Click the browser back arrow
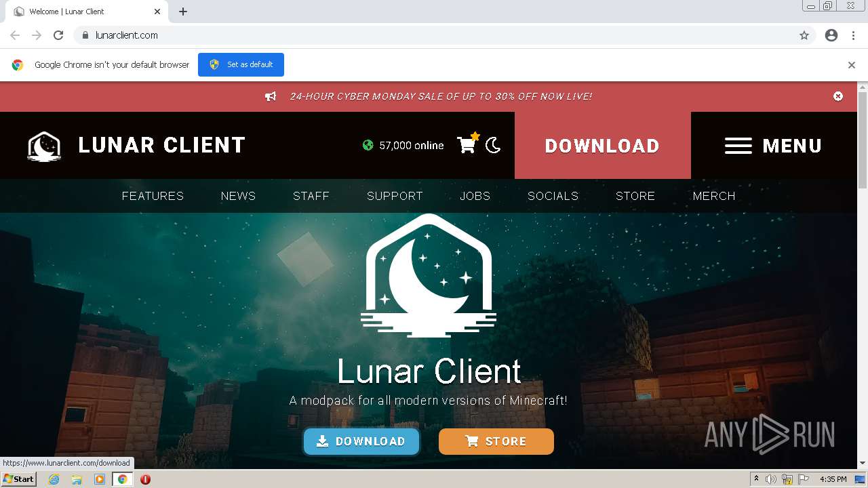Viewport: 868px width, 488px height. pos(15,35)
